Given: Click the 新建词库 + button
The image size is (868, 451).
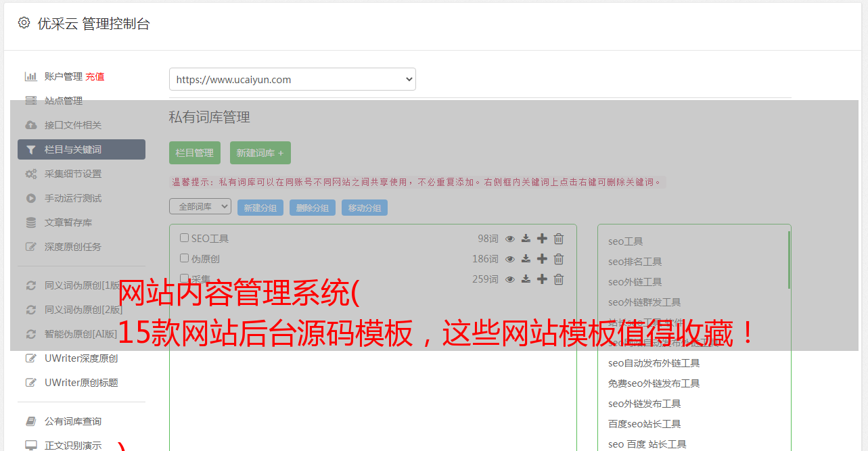Looking at the screenshot, I should pos(260,153).
